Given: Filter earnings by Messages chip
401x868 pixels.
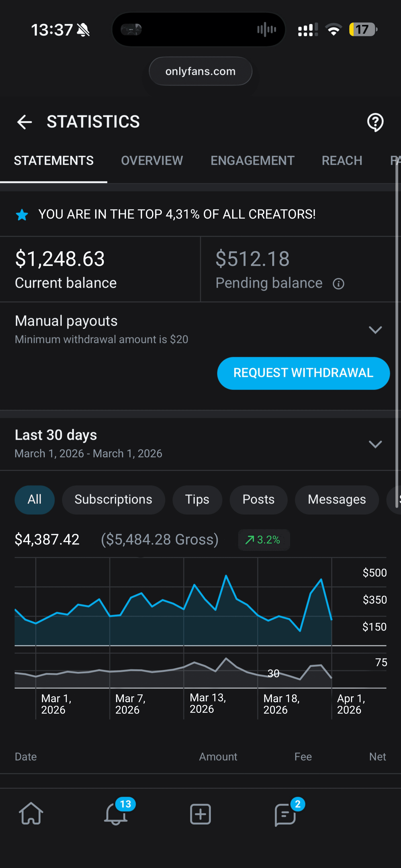Looking at the screenshot, I should click(337, 500).
